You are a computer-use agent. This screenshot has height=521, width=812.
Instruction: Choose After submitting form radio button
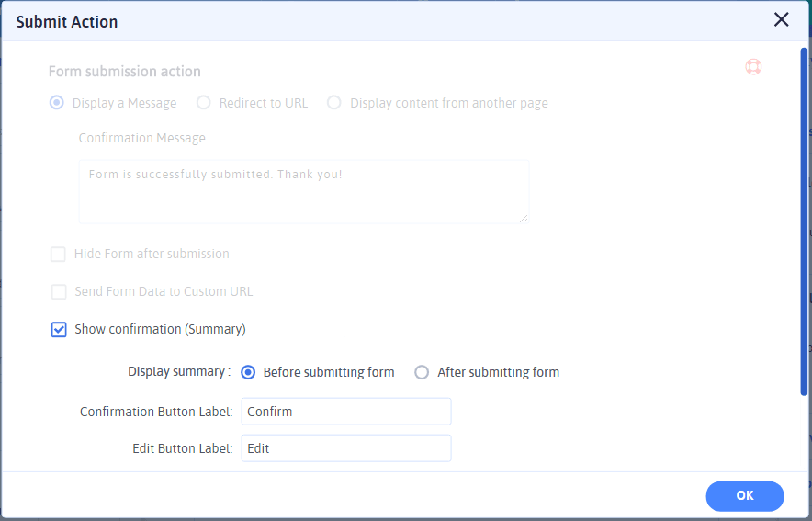(422, 372)
